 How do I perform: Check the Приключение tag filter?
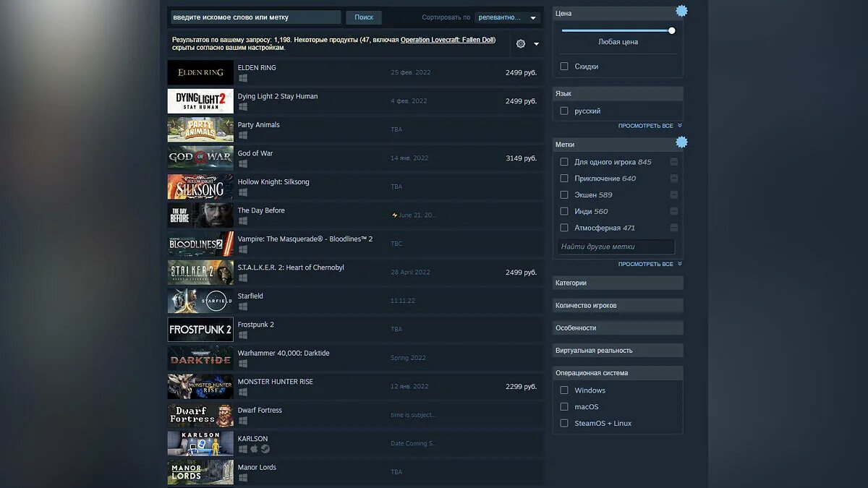pyautogui.click(x=564, y=179)
